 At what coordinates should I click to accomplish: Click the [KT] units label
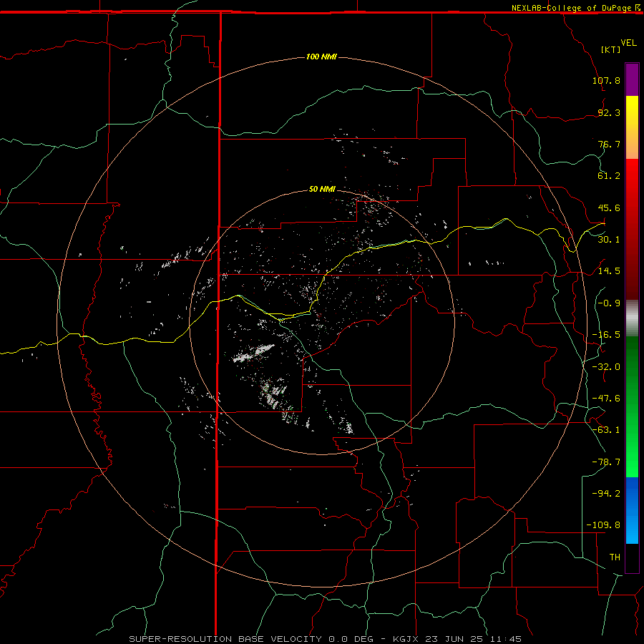pos(611,49)
